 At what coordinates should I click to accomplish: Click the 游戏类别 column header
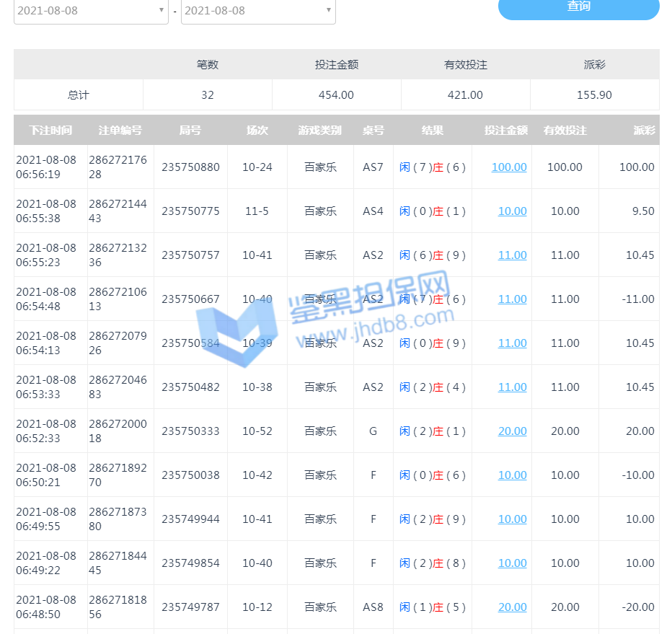pyautogui.click(x=320, y=131)
